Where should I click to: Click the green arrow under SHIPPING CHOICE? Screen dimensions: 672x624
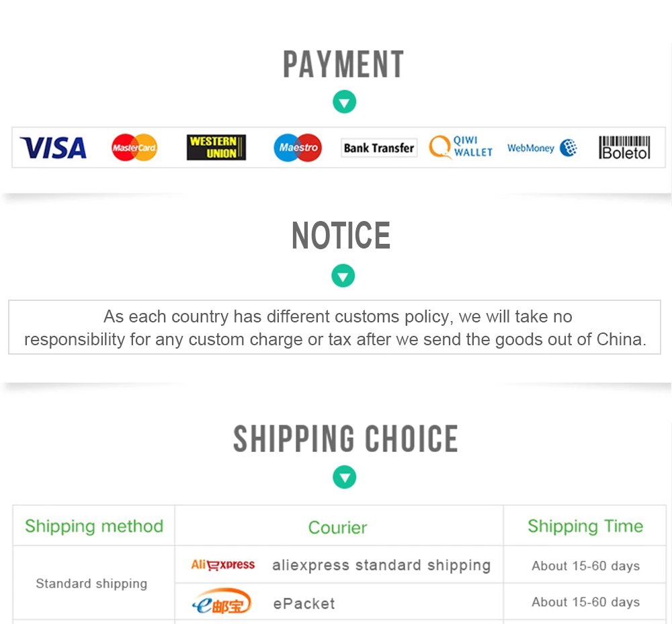345,477
